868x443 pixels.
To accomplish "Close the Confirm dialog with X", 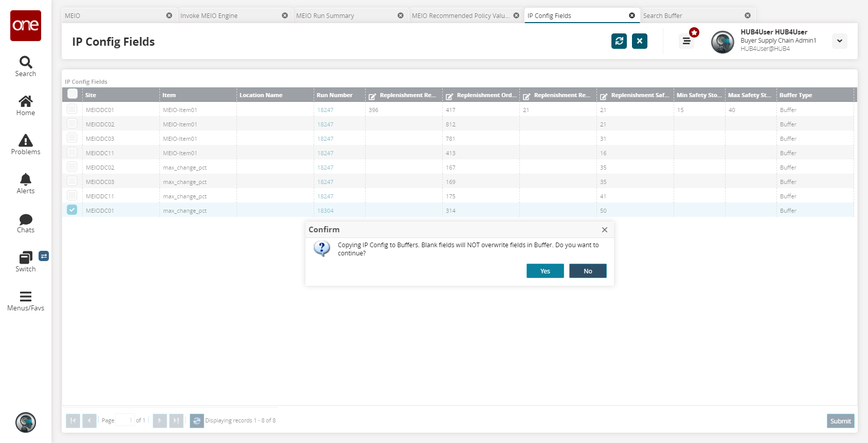I will point(605,230).
